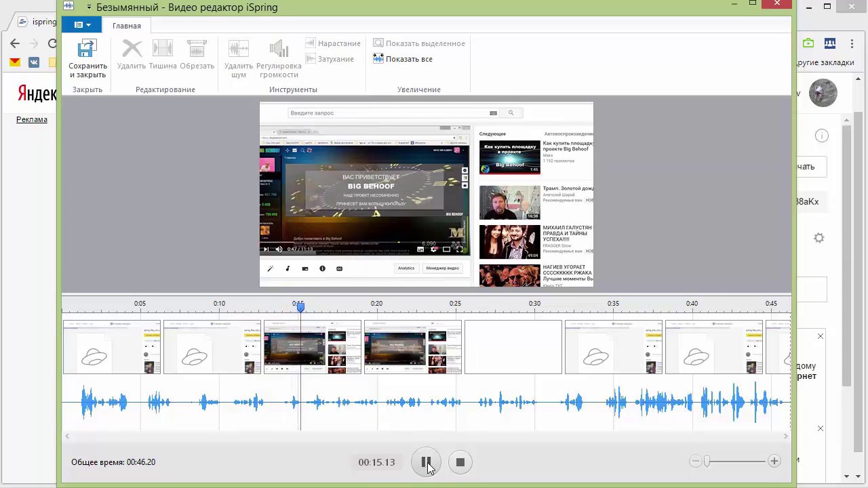Click the user avatar in browser page
868x488 pixels.
823,93
